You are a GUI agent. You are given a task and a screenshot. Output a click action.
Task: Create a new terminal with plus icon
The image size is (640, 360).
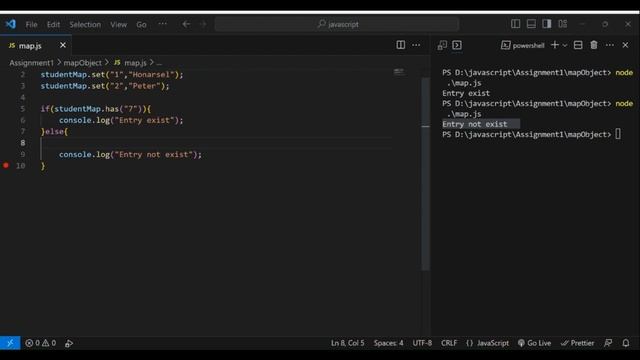pos(555,45)
